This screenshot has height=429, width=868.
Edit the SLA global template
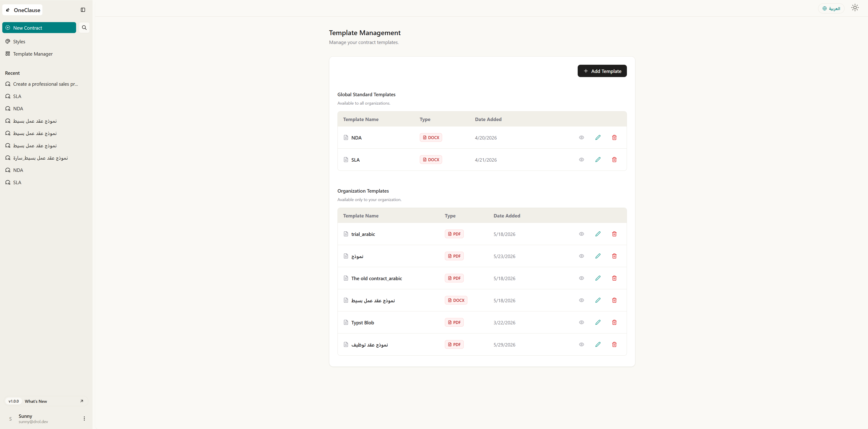598,160
